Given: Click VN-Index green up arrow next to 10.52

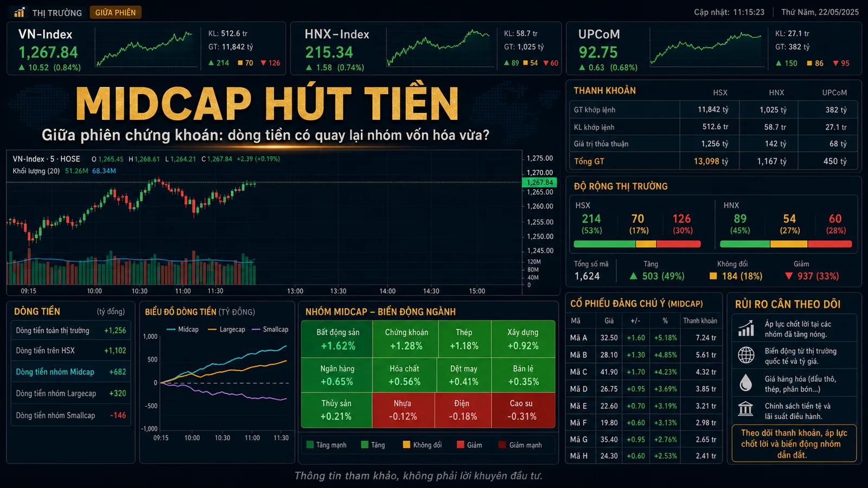Looking at the screenshot, I should pyautogui.click(x=22, y=68).
